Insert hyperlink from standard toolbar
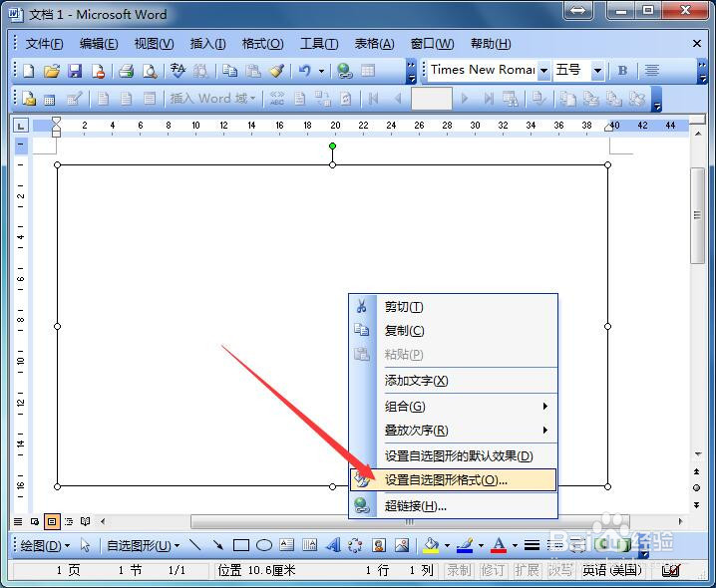 pyautogui.click(x=344, y=71)
